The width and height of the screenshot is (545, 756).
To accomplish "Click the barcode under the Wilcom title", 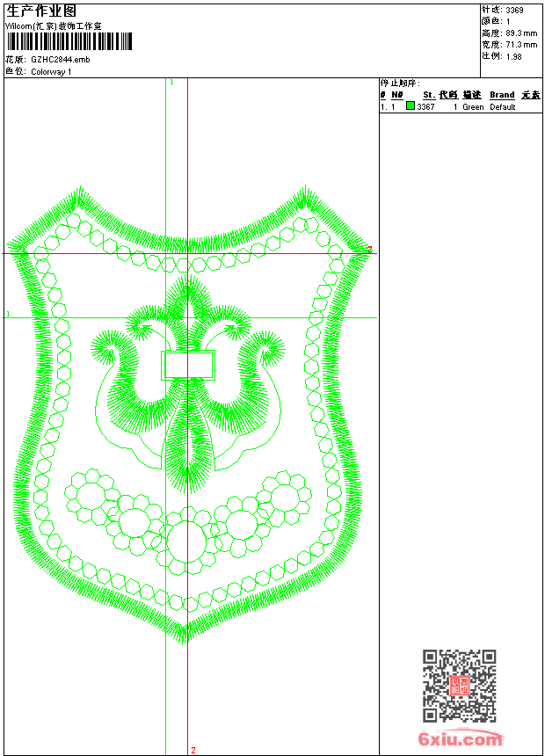I will [69, 41].
